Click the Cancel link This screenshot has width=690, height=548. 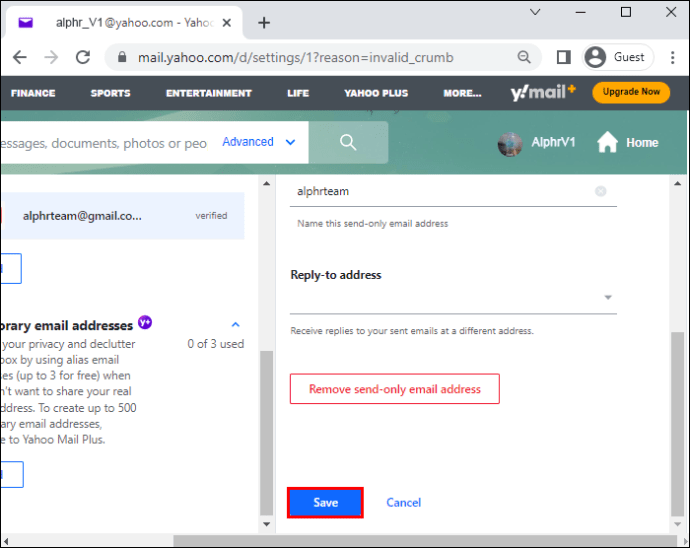click(x=404, y=502)
